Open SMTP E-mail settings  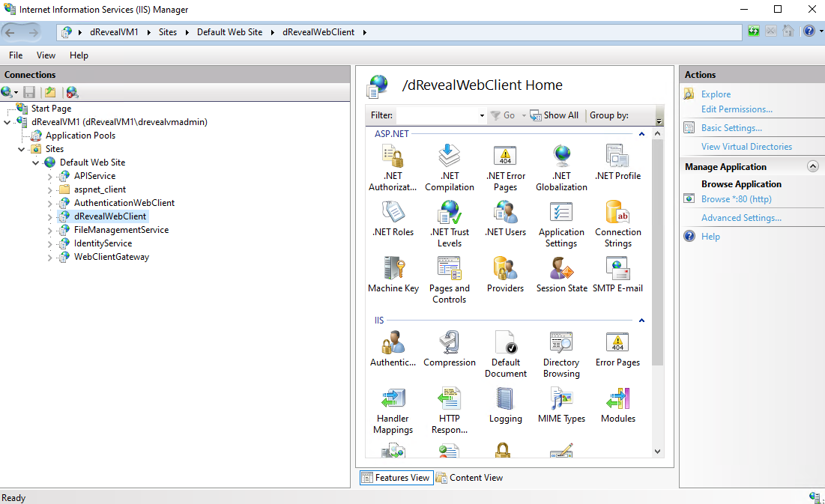pos(617,275)
